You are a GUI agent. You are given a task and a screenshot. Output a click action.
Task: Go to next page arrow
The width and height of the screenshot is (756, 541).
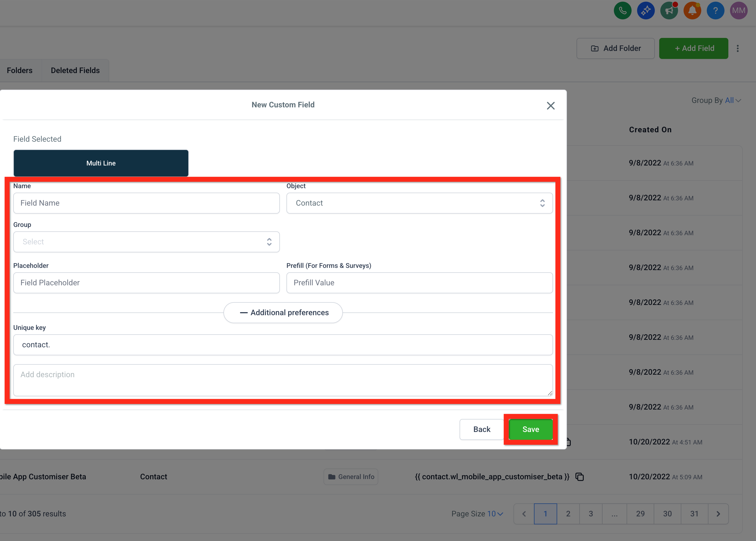click(718, 514)
